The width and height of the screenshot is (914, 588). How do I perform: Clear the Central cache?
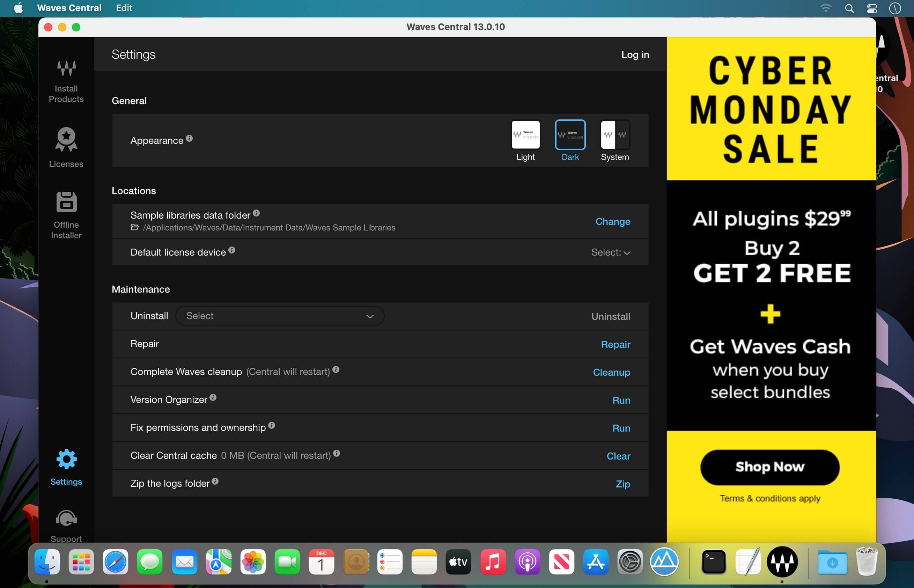pos(619,456)
